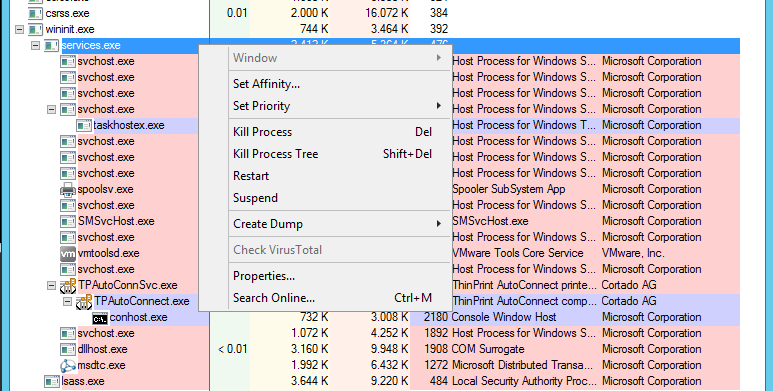The width and height of the screenshot is (773, 391).
Task: Select the conhost.exe process name
Action: click(139, 318)
